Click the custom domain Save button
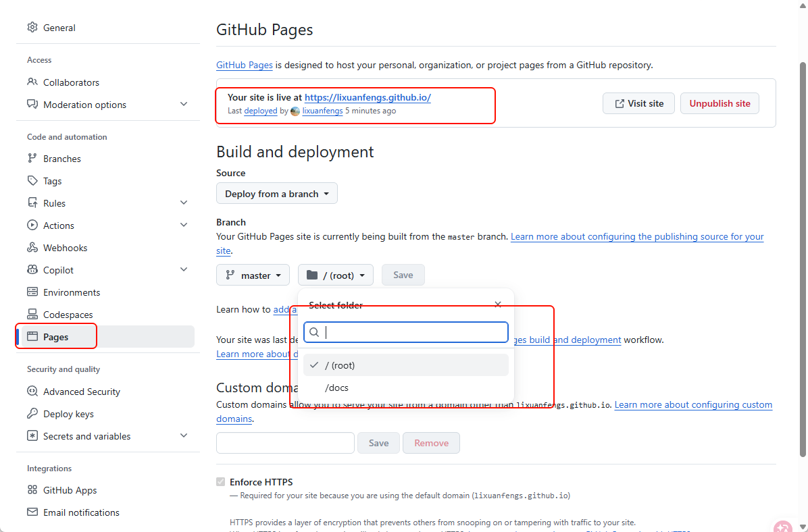 [x=379, y=443]
